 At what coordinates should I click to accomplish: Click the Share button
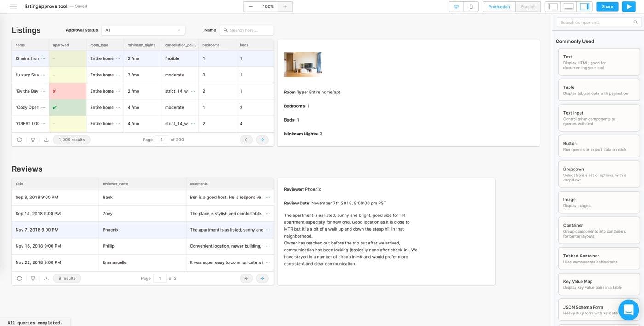[x=607, y=6]
